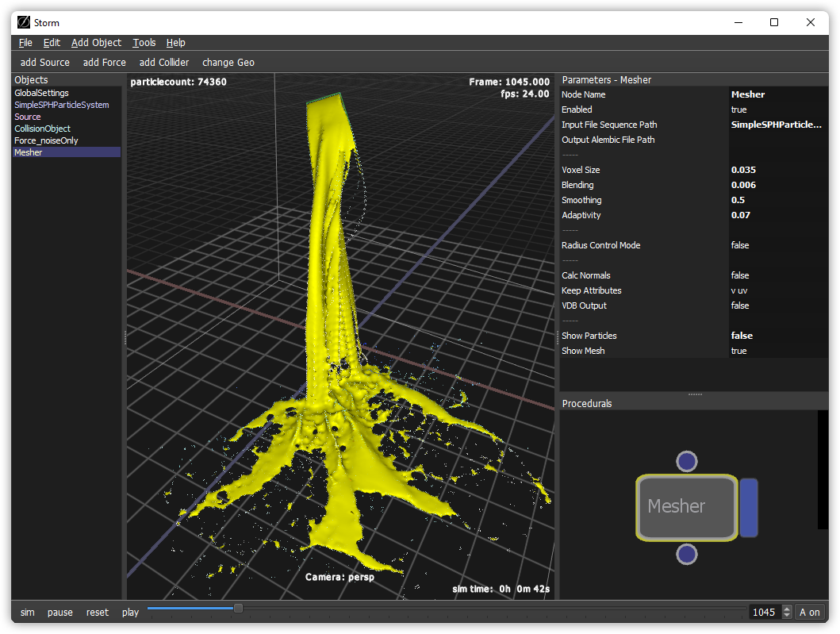
Task: Click the blue output tab on Mesher node
Action: pyautogui.click(x=749, y=508)
